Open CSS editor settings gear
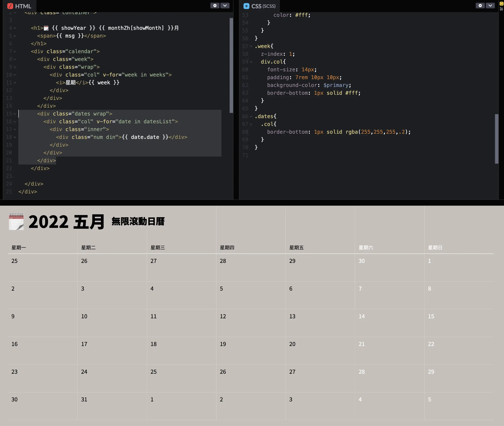The width and height of the screenshot is (504, 426). [x=480, y=6]
